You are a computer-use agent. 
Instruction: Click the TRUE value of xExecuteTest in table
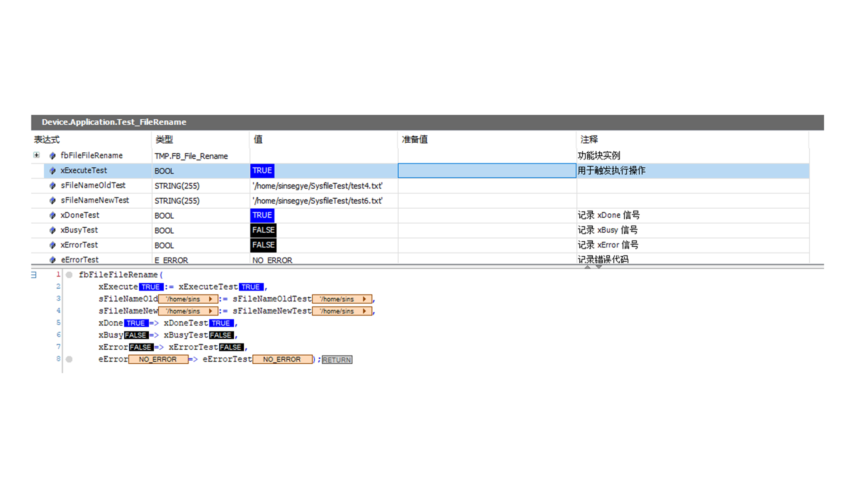point(262,170)
